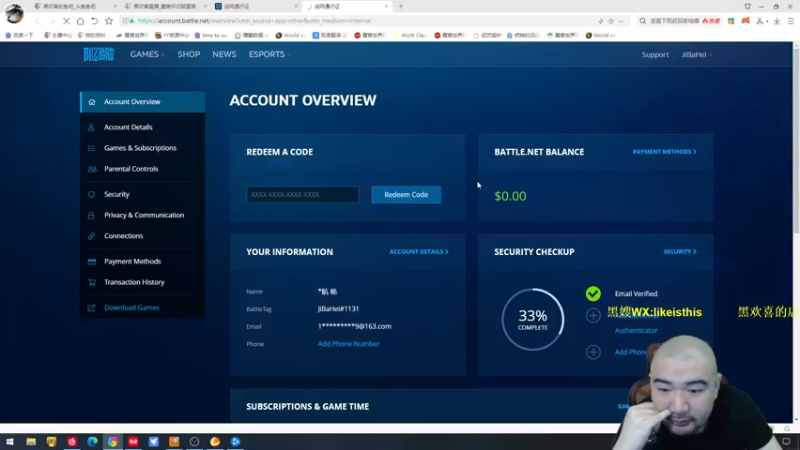Viewport: 800px width, 450px height.
Task: Expand the JiBaHei account dropdown
Action: [696, 55]
